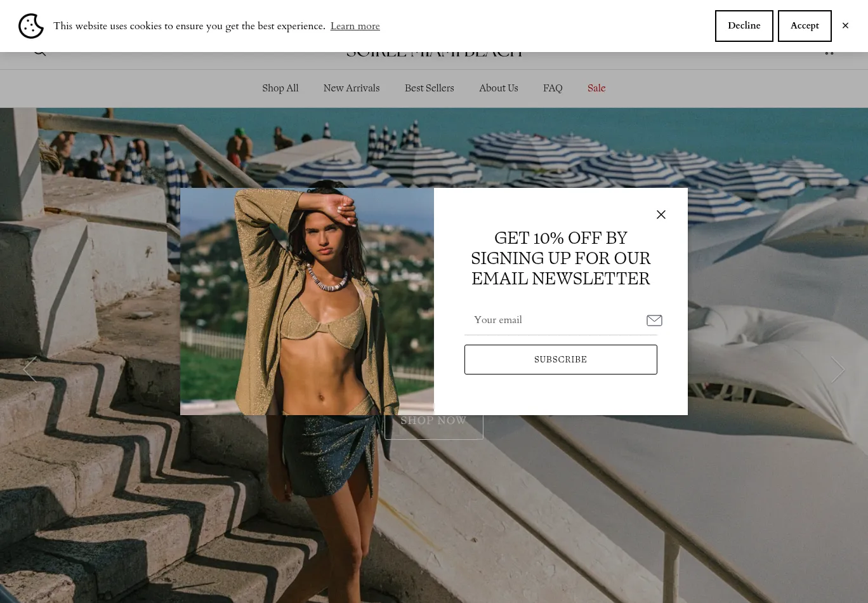Decline the cookies

(x=744, y=26)
